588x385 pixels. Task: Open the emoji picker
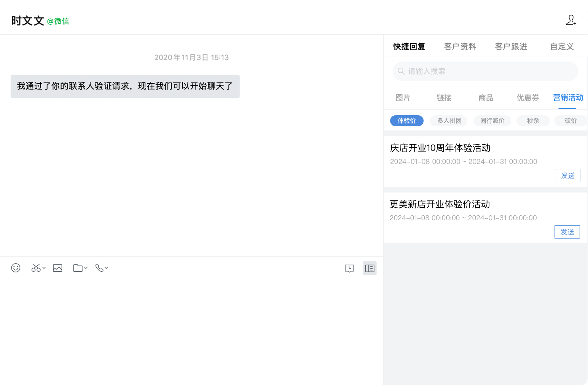click(x=16, y=268)
